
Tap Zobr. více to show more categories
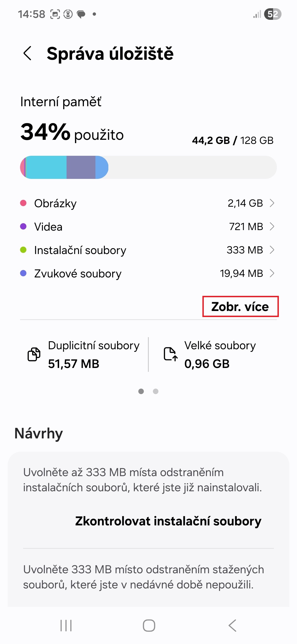240,307
